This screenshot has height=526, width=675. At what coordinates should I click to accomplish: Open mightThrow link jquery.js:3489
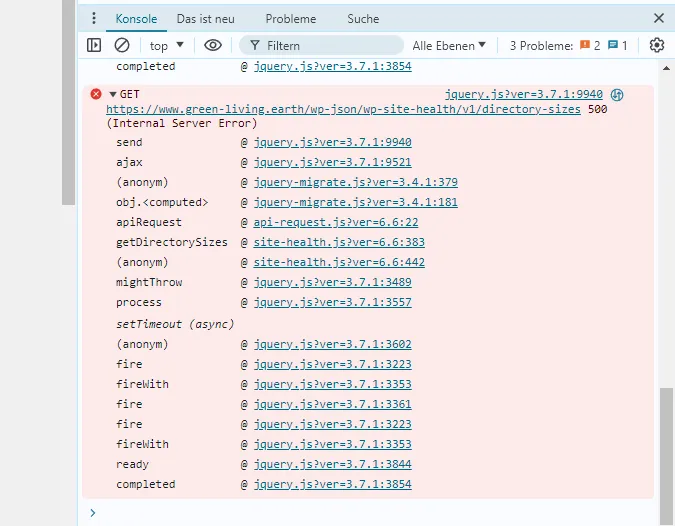point(332,282)
